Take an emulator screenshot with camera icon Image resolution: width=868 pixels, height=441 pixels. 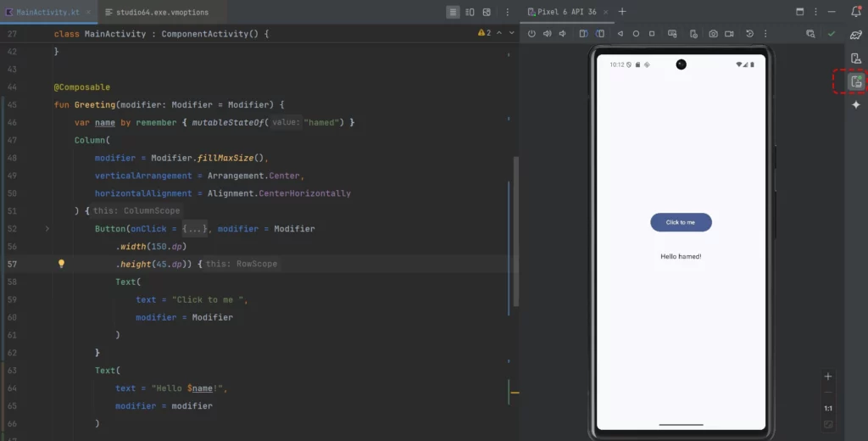pyautogui.click(x=714, y=34)
